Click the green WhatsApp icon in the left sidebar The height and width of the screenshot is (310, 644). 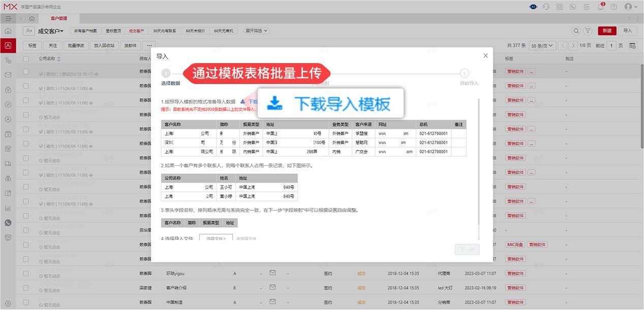tap(8, 222)
